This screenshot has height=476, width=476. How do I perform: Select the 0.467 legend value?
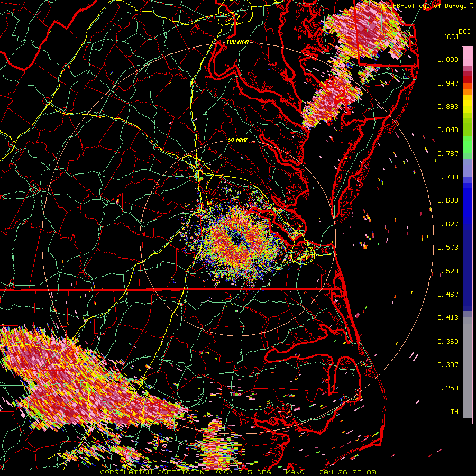click(x=448, y=295)
